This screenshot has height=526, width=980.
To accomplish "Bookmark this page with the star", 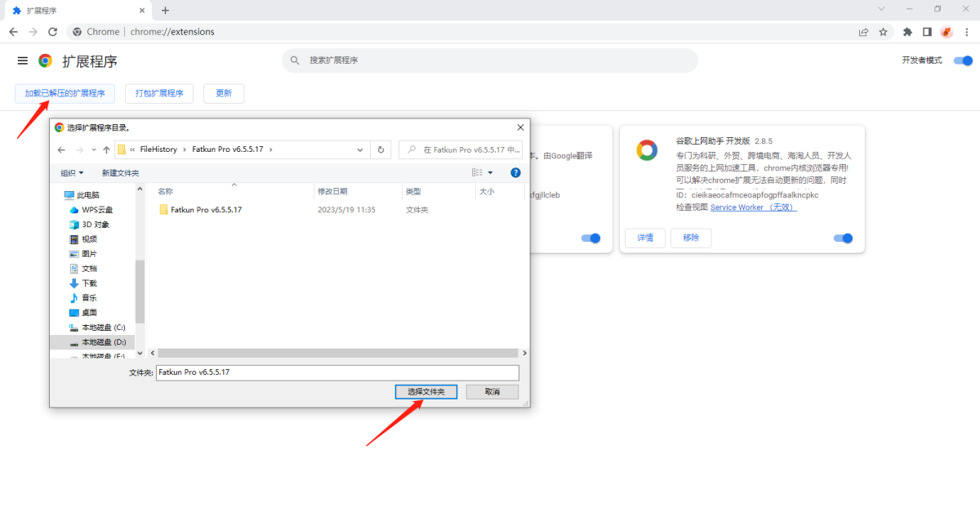I will (883, 32).
